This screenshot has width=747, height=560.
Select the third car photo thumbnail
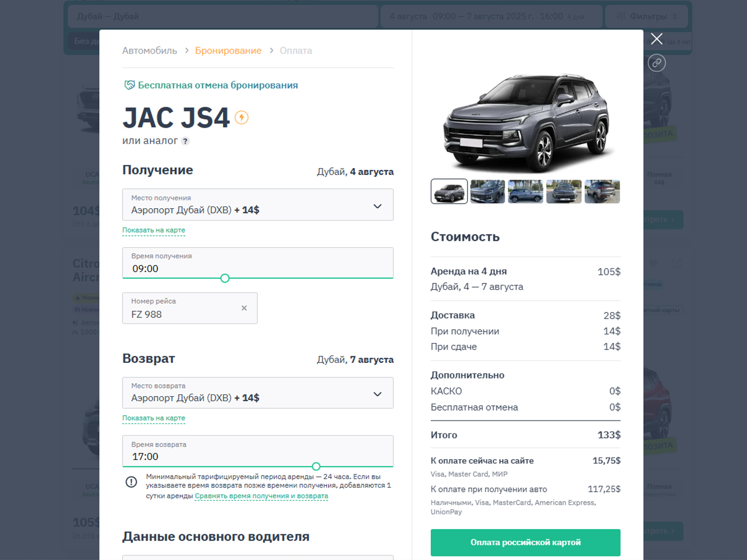[525, 191]
